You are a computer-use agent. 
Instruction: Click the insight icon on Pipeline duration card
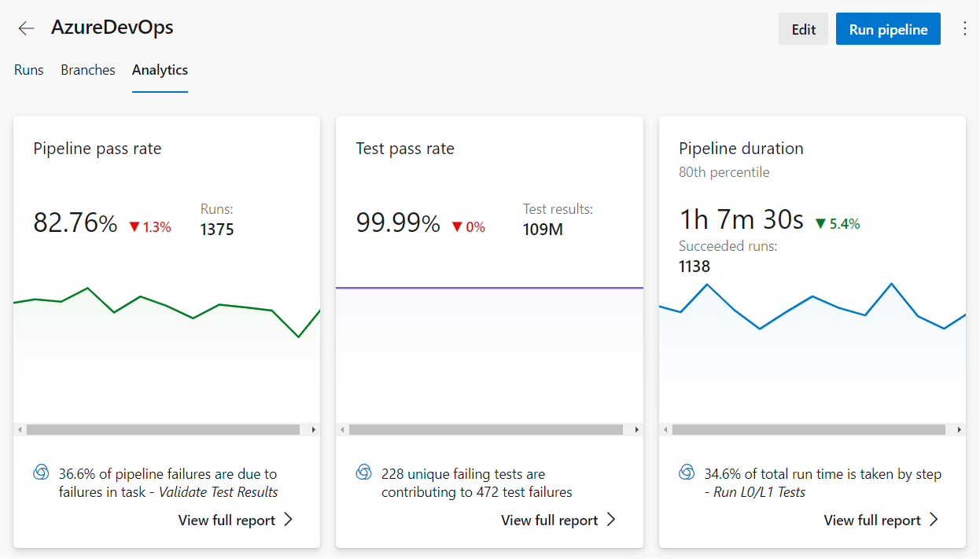(x=686, y=473)
